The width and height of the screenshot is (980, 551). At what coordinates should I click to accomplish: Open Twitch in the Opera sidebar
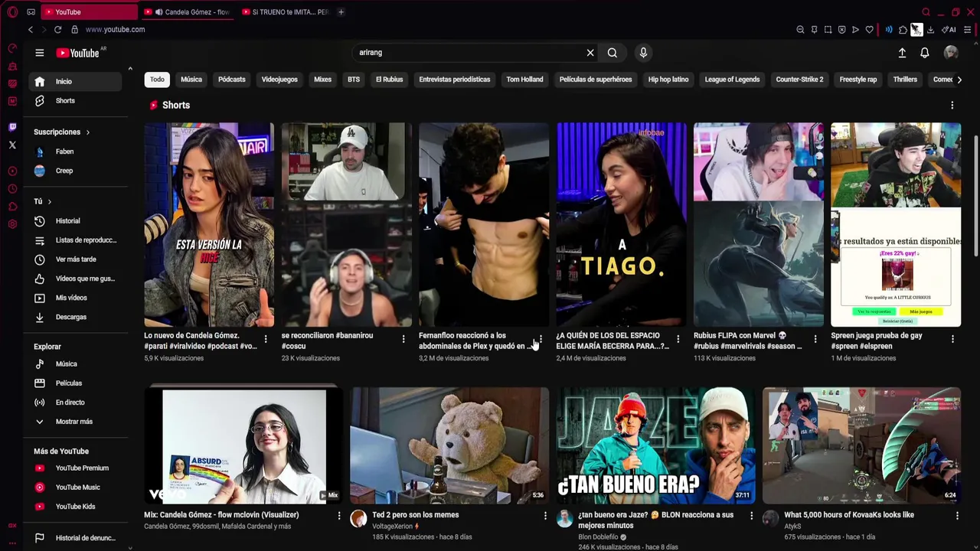12,127
